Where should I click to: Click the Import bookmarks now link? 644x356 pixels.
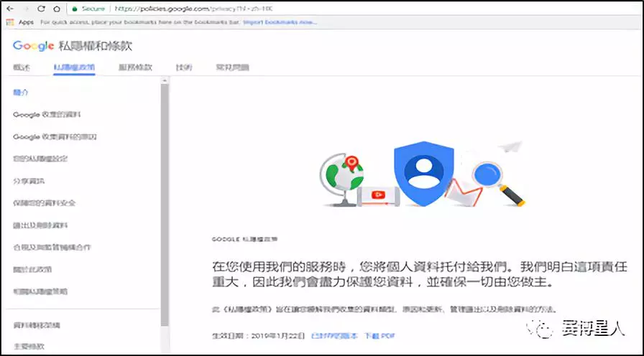pos(280,22)
